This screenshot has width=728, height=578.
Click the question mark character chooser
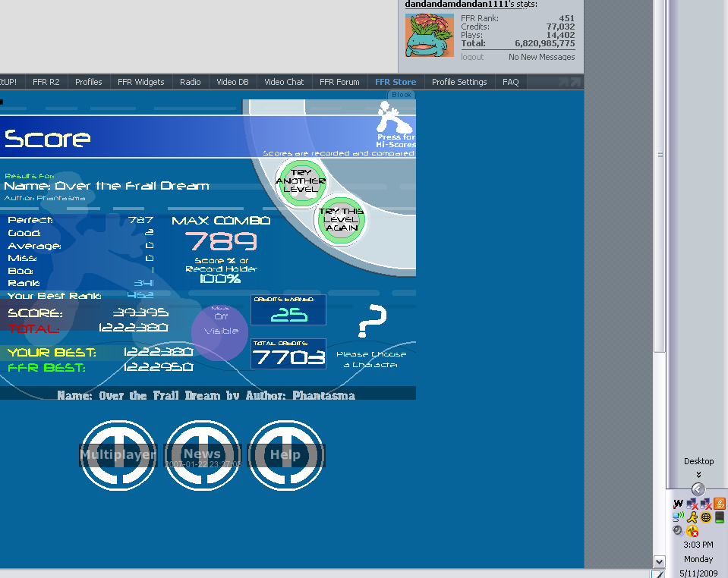coord(372,322)
